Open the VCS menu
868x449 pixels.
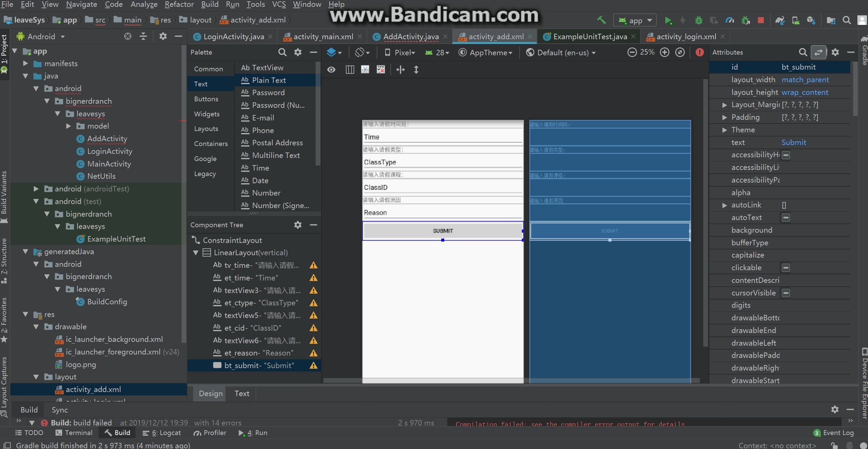[x=279, y=4]
